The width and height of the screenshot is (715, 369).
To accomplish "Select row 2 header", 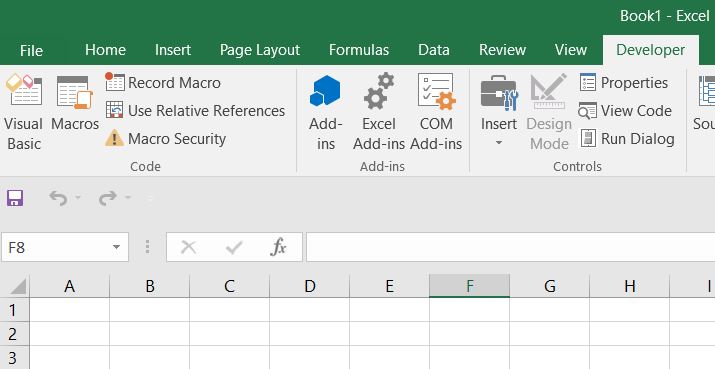I will tap(15, 334).
